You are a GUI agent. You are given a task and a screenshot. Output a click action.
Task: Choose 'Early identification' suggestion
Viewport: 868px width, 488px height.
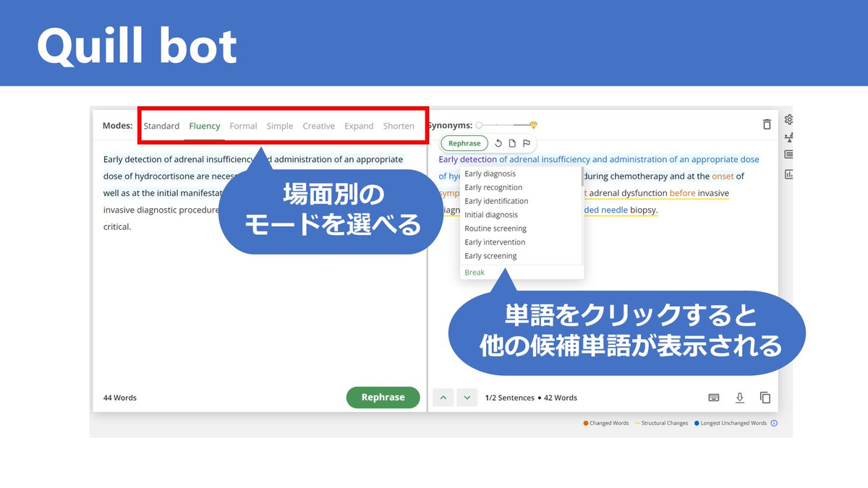point(496,201)
